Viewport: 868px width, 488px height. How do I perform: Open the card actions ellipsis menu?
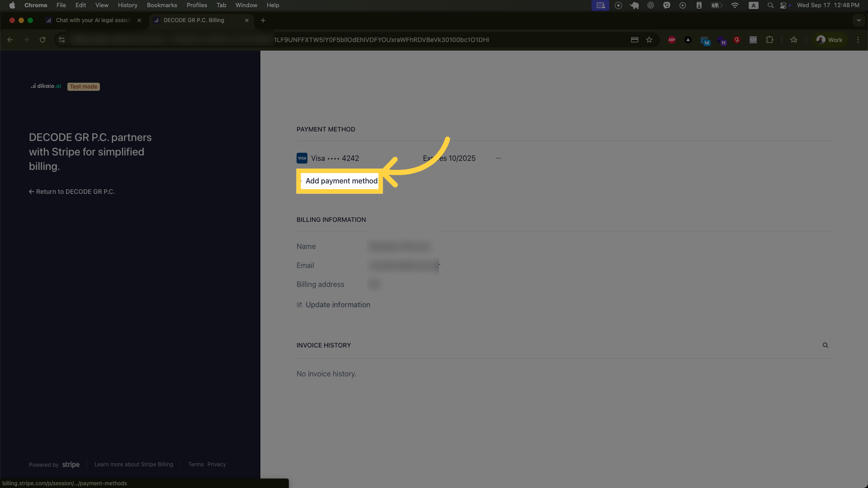coord(498,158)
